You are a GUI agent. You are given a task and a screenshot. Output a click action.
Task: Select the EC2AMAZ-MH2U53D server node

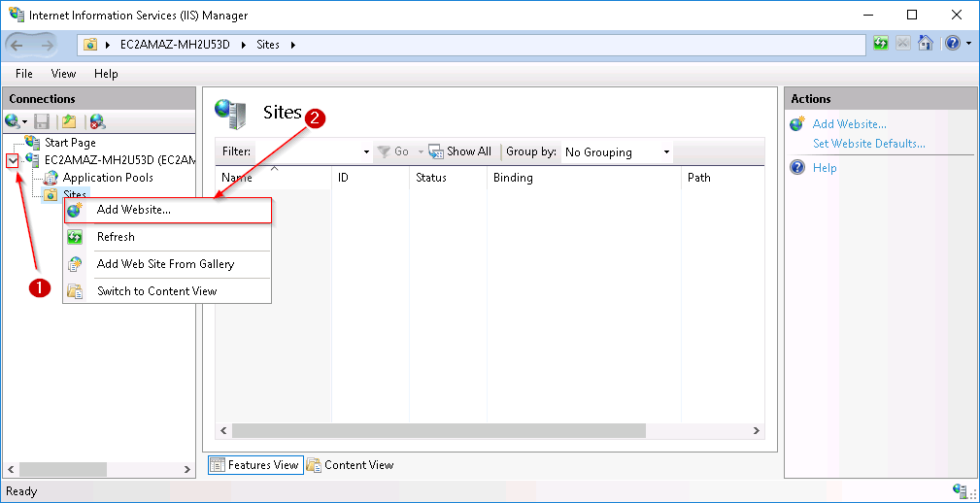(119, 160)
